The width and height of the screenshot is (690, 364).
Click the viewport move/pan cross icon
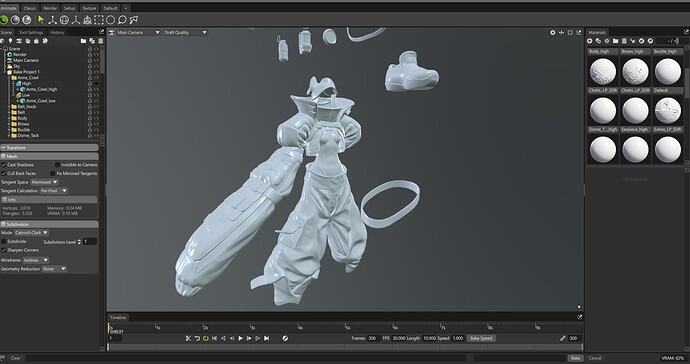click(x=562, y=33)
